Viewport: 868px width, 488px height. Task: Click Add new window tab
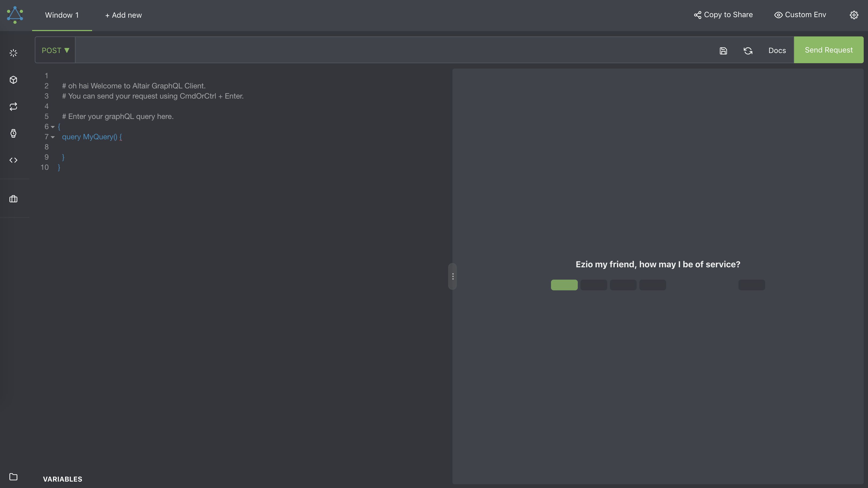[123, 15]
